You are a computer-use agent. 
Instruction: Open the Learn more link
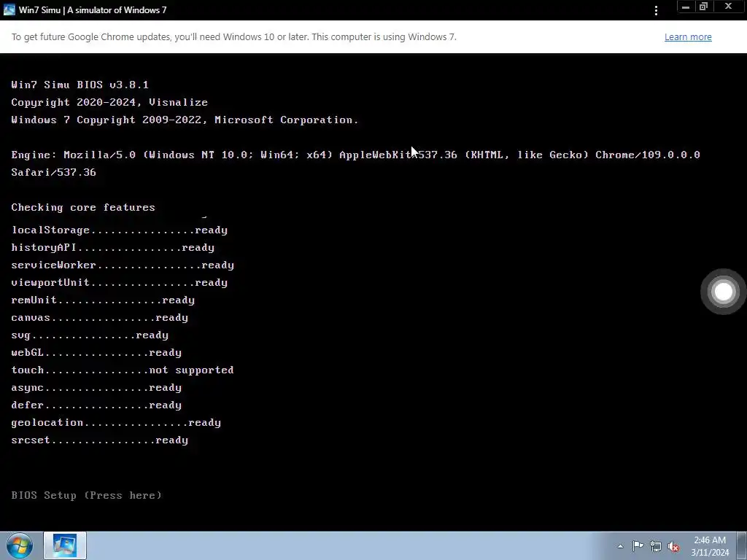pyautogui.click(x=688, y=36)
